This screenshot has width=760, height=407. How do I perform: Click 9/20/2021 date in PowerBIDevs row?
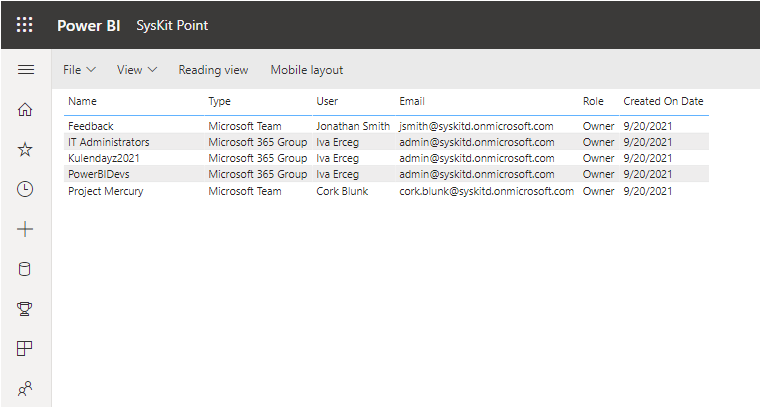(648, 174)
